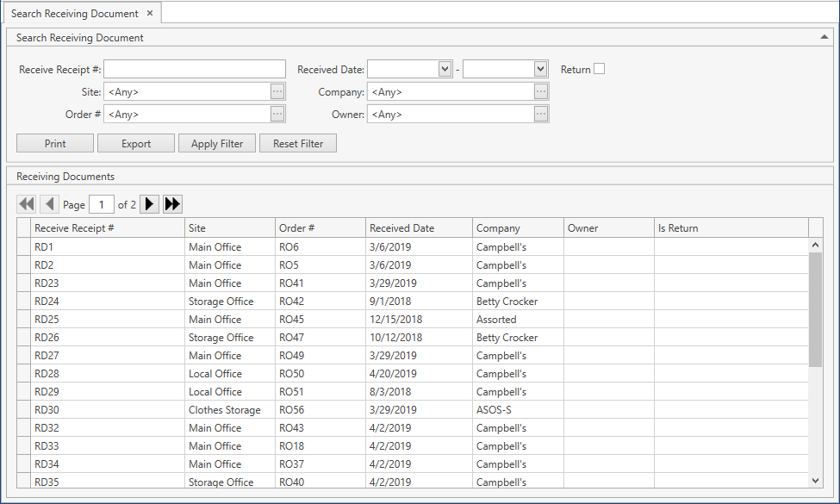Go to the previous page of results

(49, 203)
